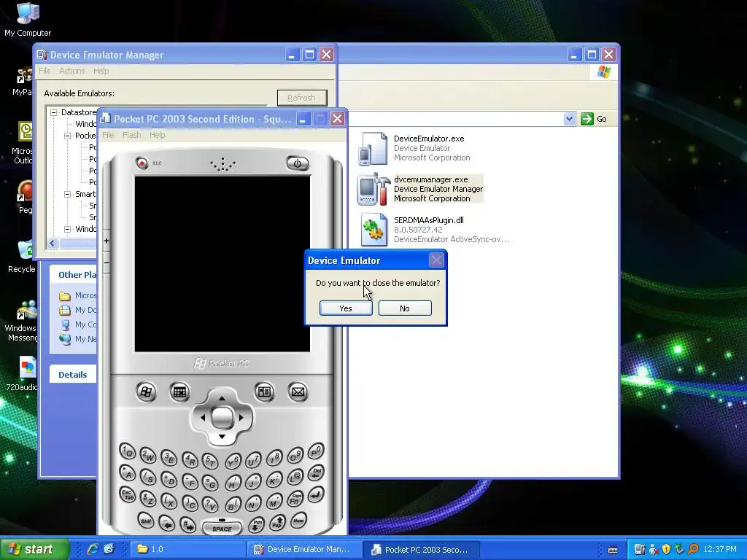Screen dimensions: 747x560
Task: Select the Datastore tree item
Action: [x=79, y=112]
